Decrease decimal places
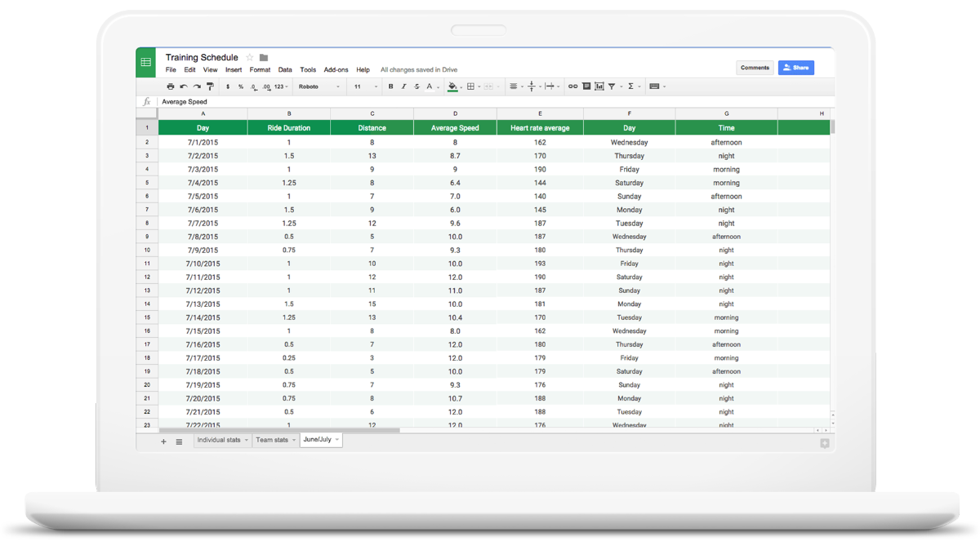Image resolution: width=980 pixels, height=550 pixels. point(254,86)
